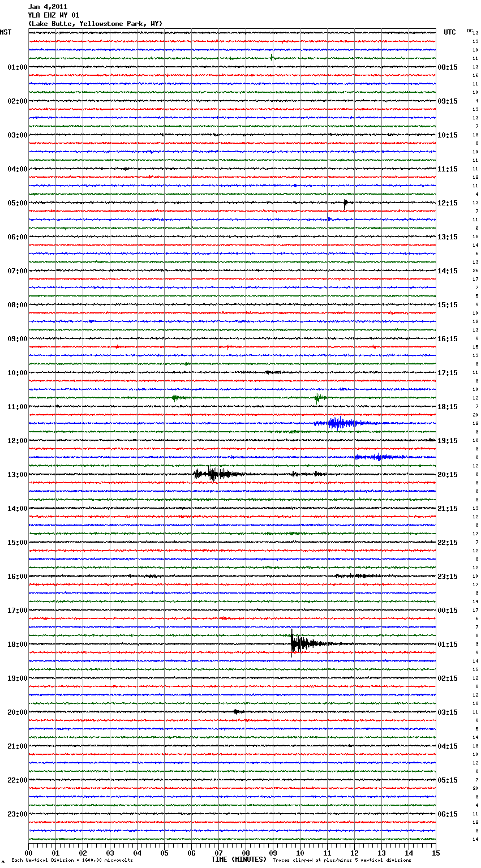Click the '09:15' UTC time label
481x868 pixels.
tap(448, 101)
